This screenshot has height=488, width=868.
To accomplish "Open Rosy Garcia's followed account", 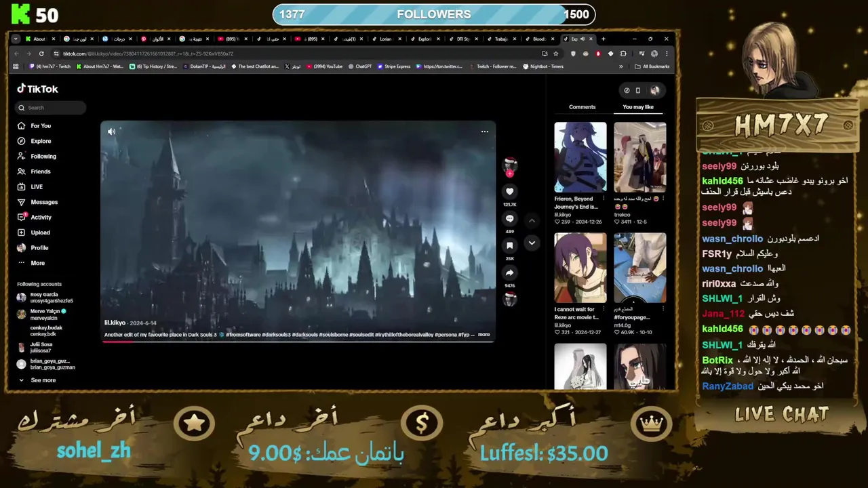I will click(45, 298).
